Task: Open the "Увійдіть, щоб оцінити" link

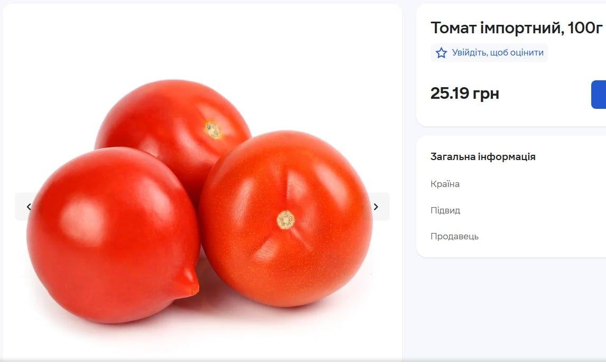Action: (x=498, y=52)
